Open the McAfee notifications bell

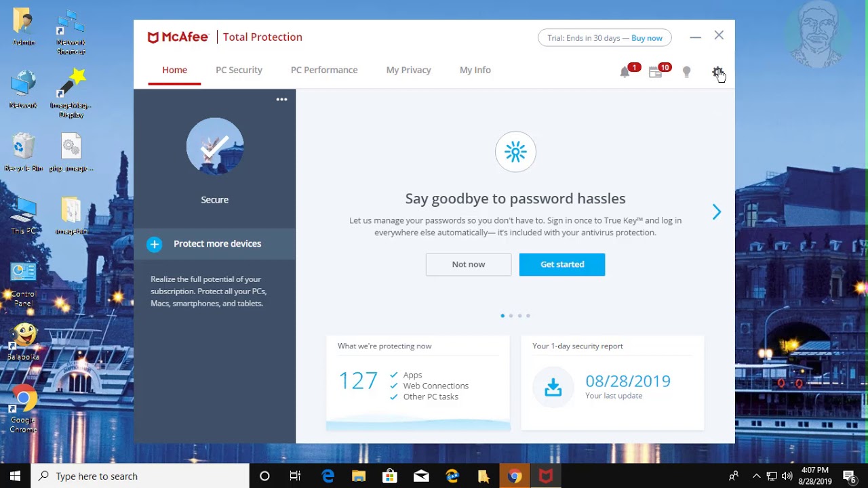625,72
